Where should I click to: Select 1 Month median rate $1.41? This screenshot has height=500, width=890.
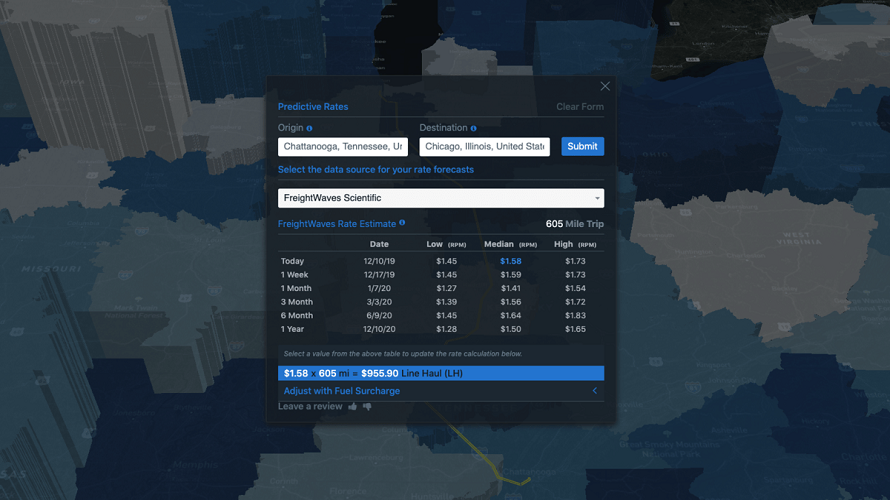[x=510, y=288]
